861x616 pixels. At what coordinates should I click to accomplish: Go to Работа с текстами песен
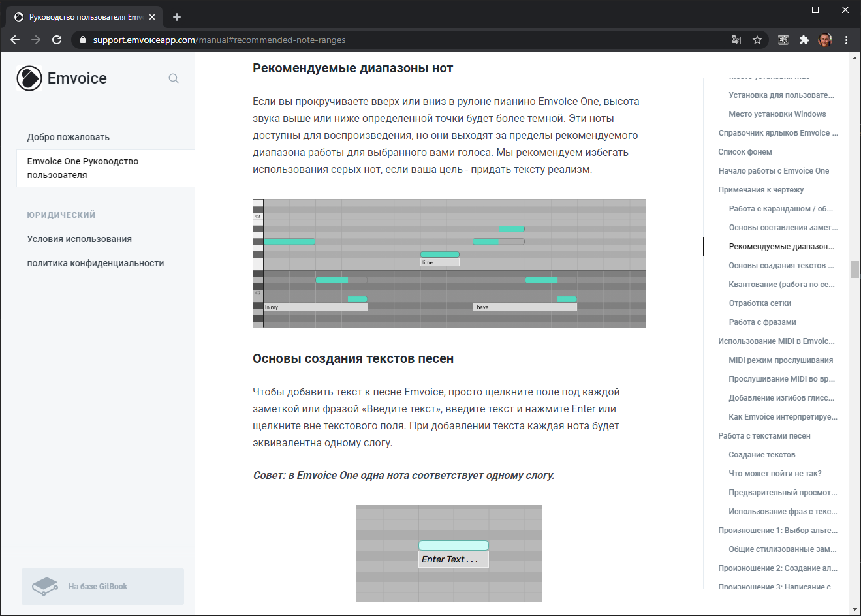(764, 436)
